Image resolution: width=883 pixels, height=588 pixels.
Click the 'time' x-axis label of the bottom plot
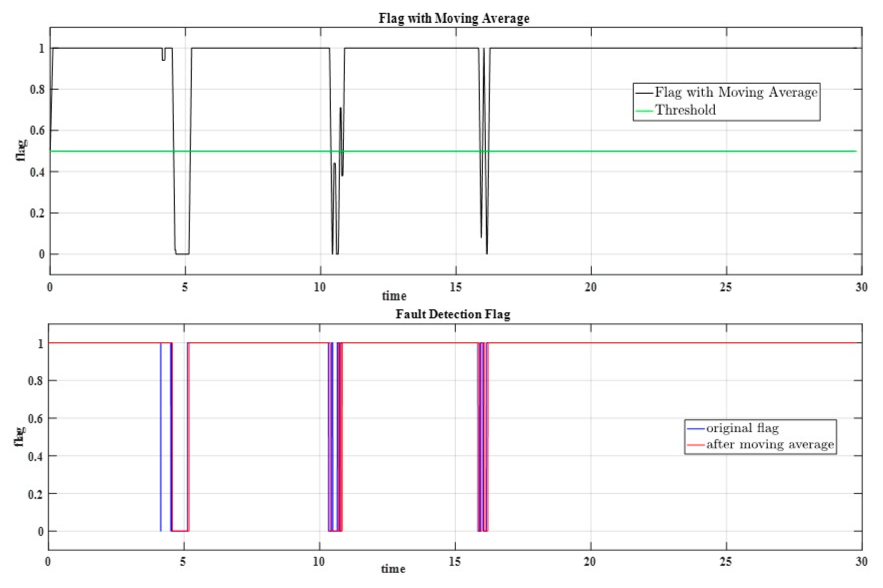[393, 569]
